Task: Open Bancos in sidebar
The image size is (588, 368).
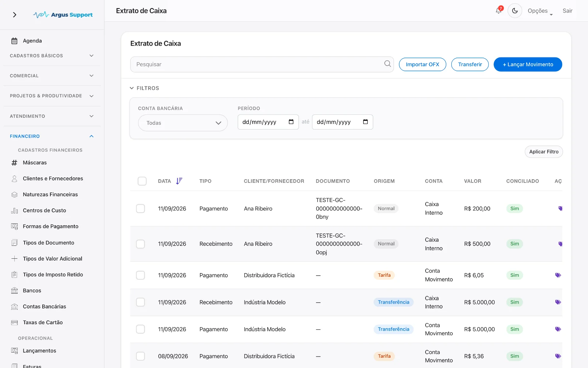Action: tap(26, 291)
